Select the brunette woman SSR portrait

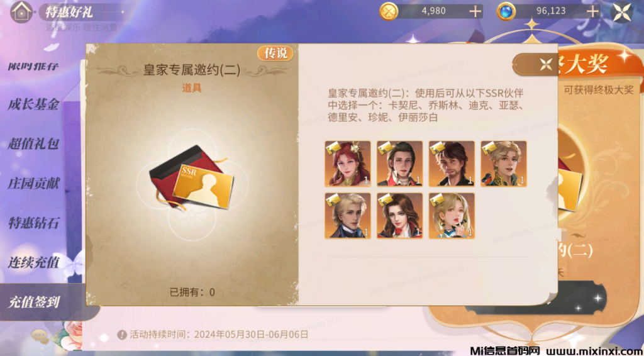399,216
